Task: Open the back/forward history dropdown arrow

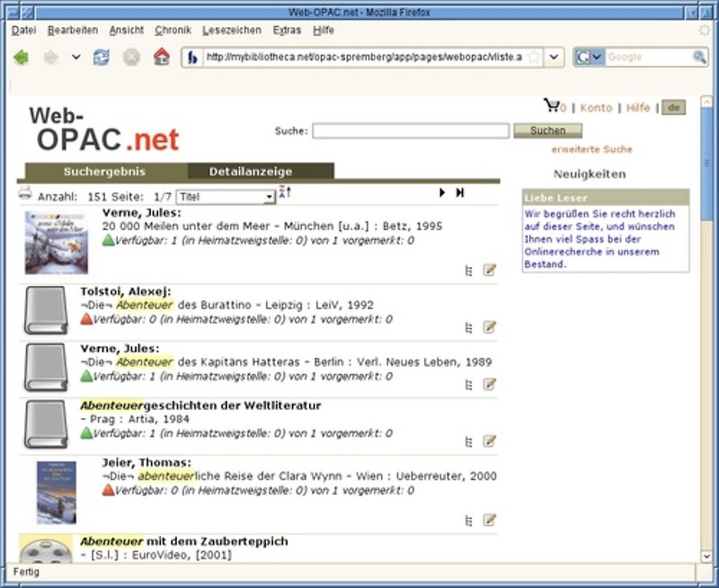Action: (x=76, y=58)
